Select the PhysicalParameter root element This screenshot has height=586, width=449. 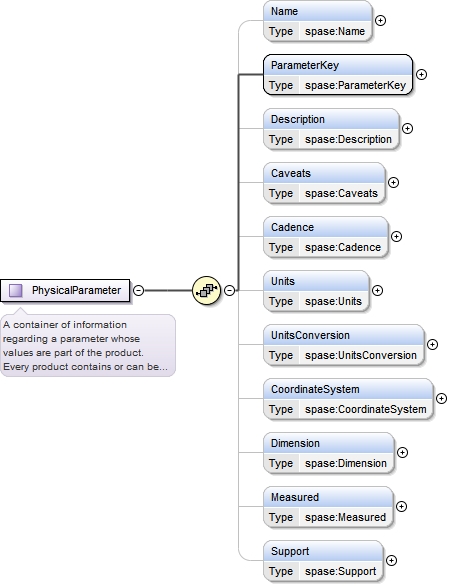pos(65,290)
